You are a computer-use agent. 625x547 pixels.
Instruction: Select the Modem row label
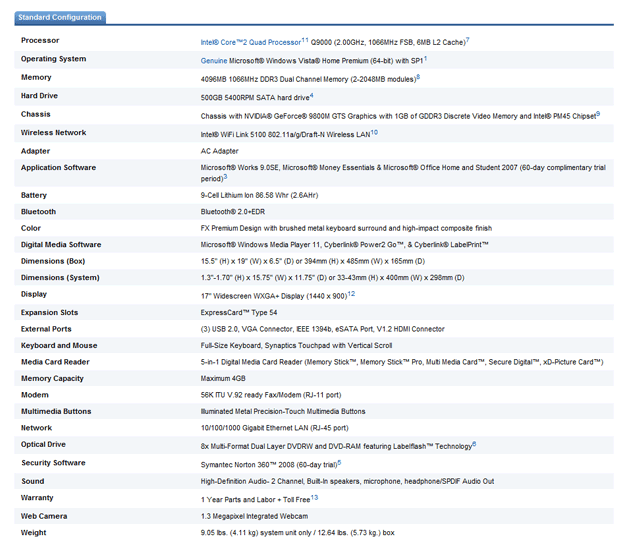35,395
